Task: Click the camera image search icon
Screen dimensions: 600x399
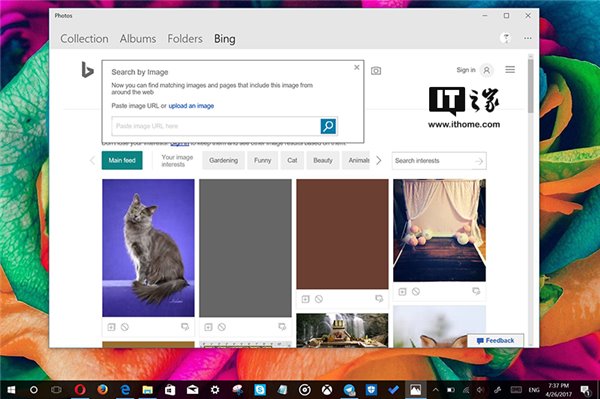Action: coord(376,71)
